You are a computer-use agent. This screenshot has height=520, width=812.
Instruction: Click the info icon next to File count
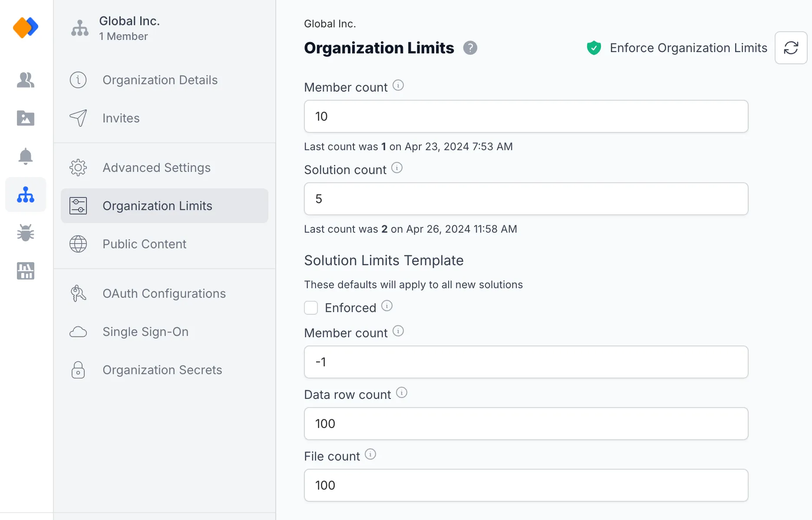pyautogui.click(x=370, y=454)
